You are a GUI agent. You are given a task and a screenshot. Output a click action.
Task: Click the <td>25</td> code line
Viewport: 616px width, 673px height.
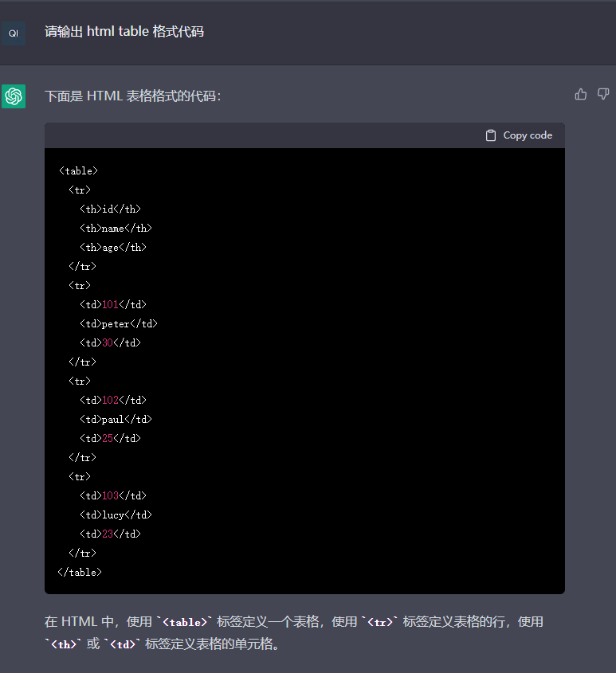[x=111, y=438]
